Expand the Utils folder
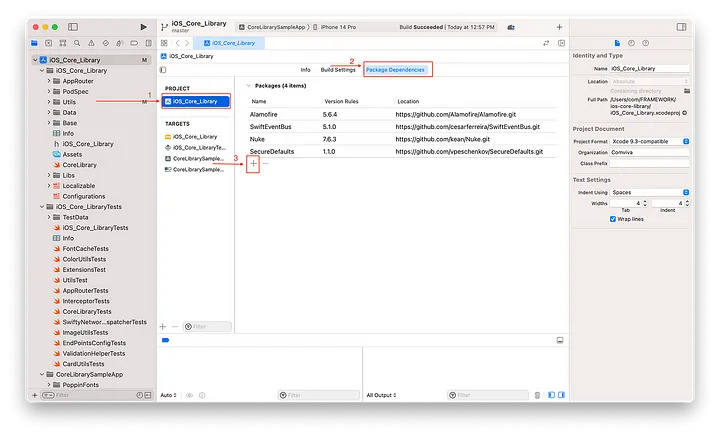 click(49, 102)
